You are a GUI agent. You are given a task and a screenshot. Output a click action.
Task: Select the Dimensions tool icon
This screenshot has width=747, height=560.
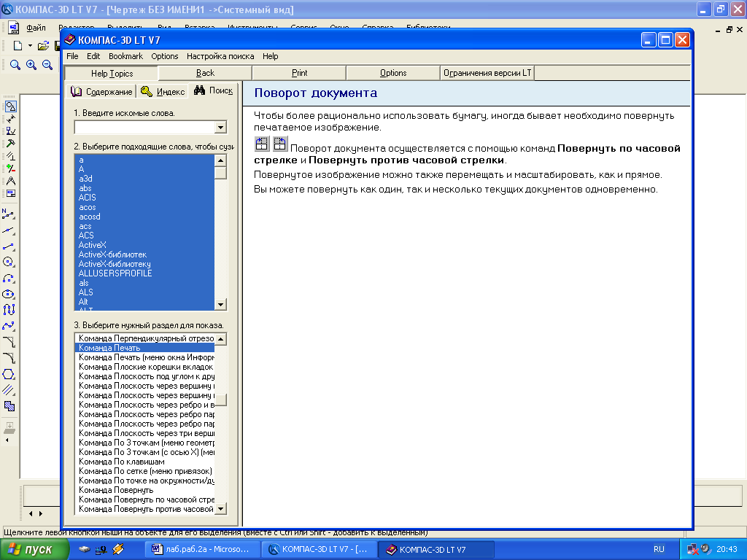pos(10,119)
